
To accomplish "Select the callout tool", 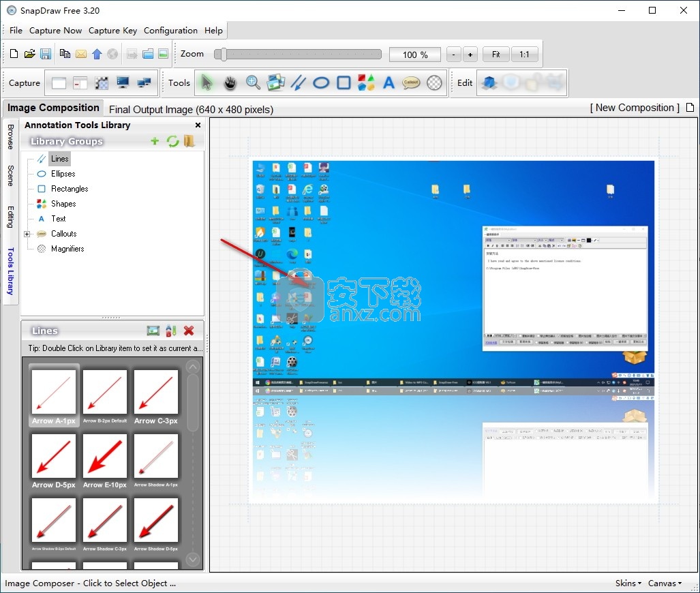I will (x=411, y=82).
